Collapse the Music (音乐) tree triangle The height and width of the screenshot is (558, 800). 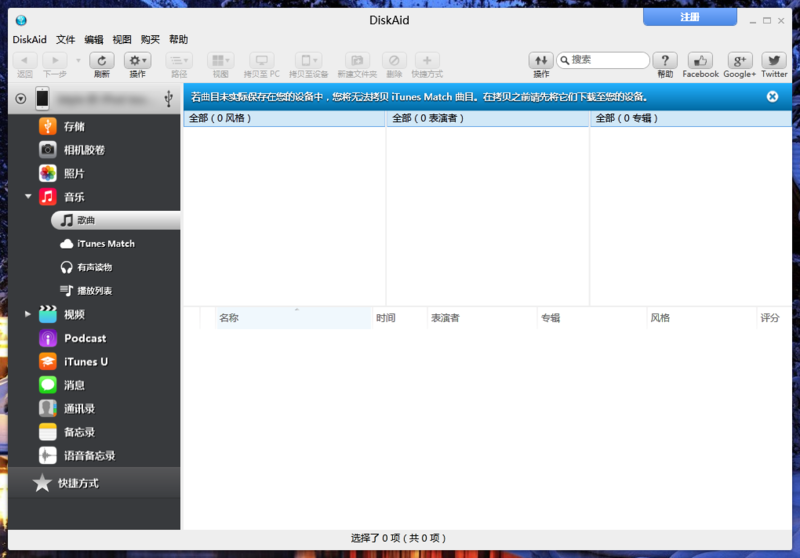[x=28, y=196]
